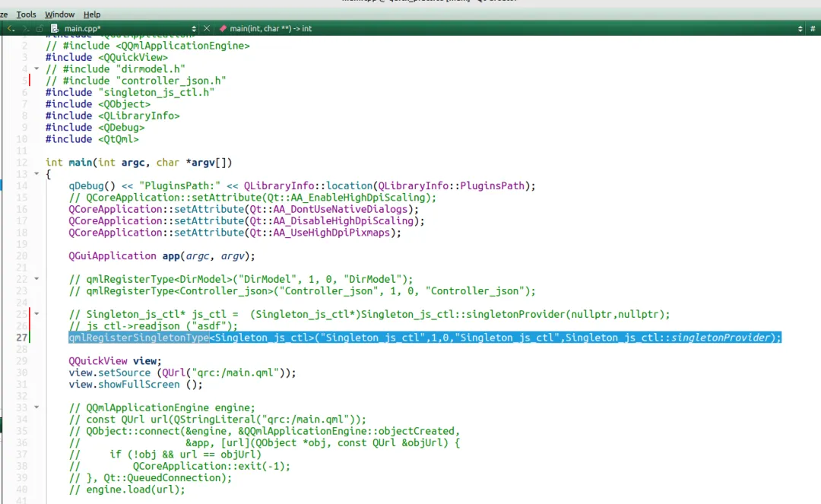Click the commented qmlRegisterType<DirModel> line
This screenshot has width=821, height=504.
(241, 279)
